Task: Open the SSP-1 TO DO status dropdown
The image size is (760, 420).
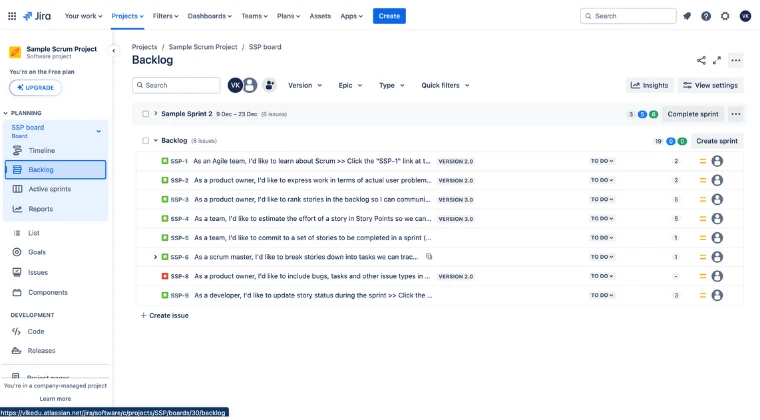Action: [x=602, y=161]
